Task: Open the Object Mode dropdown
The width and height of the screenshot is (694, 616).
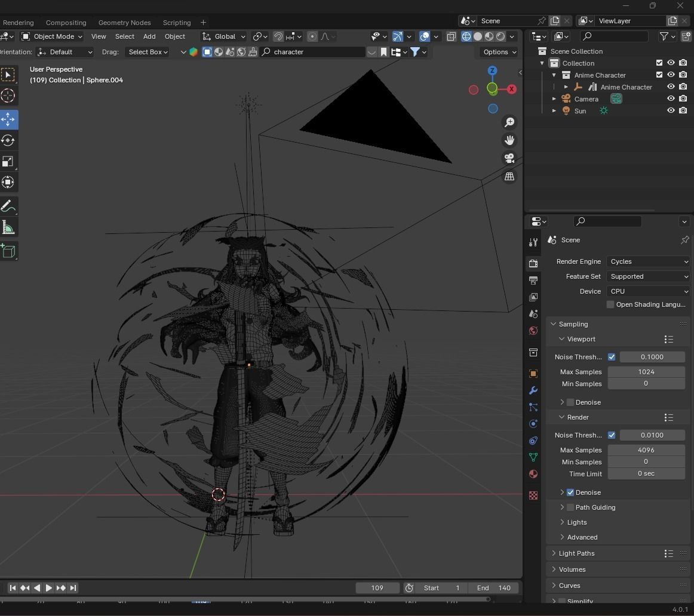Action: point(52,36)
